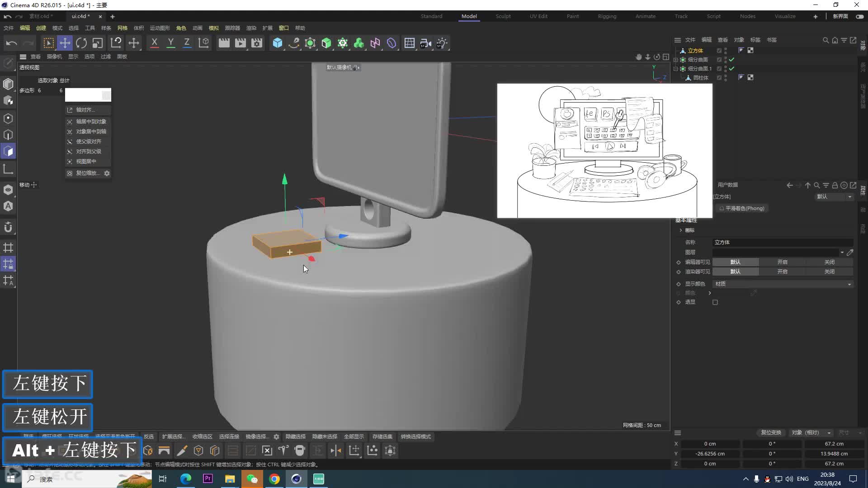Set 渲染器可见 to 关闭
The height and width of the screenshot is (488, 868).
point(829,272)
